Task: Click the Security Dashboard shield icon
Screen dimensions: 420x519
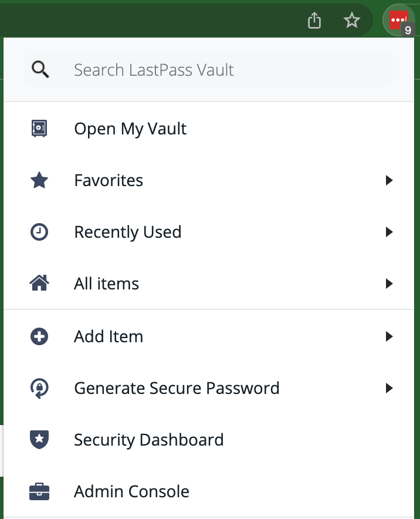Action: pos(39,440)
